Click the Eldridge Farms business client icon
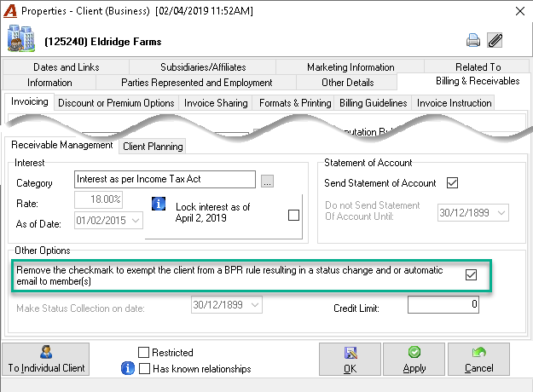 click(x=21, y=38)
